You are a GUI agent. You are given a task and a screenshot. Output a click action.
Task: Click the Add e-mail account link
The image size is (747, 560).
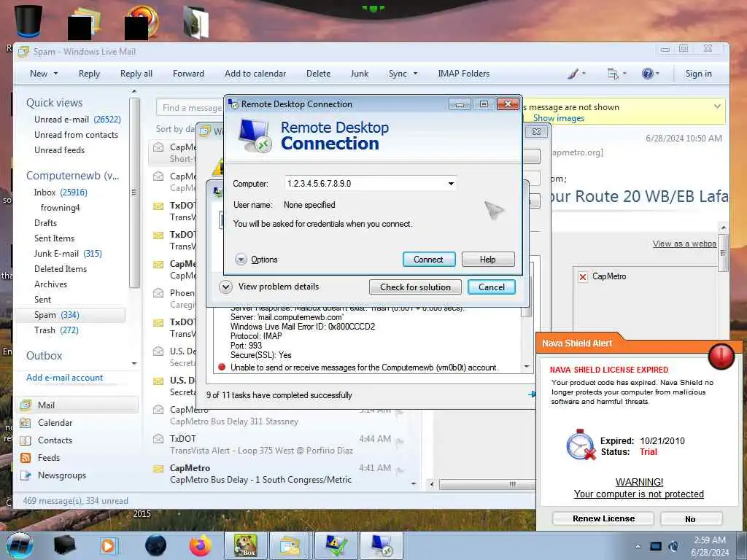[x=65, y=378]
